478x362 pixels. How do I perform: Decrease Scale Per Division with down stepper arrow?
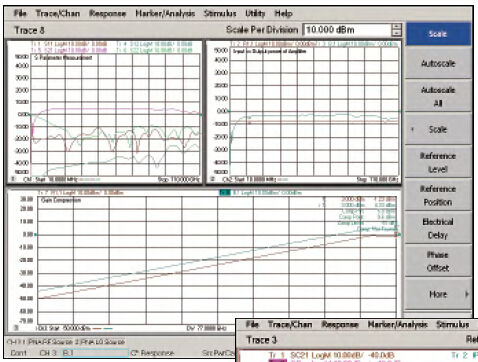(396, 33)
